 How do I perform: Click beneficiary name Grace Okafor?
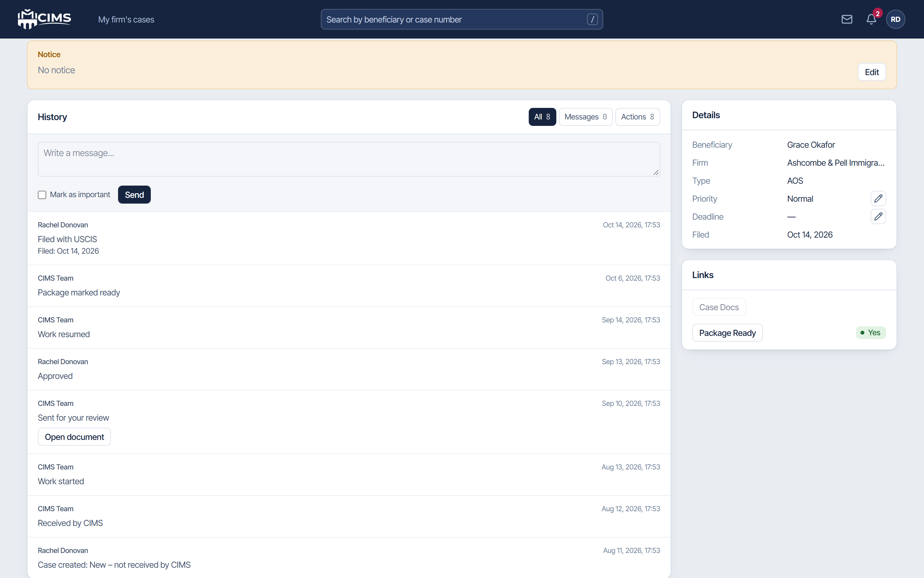[x=811, y=145]
